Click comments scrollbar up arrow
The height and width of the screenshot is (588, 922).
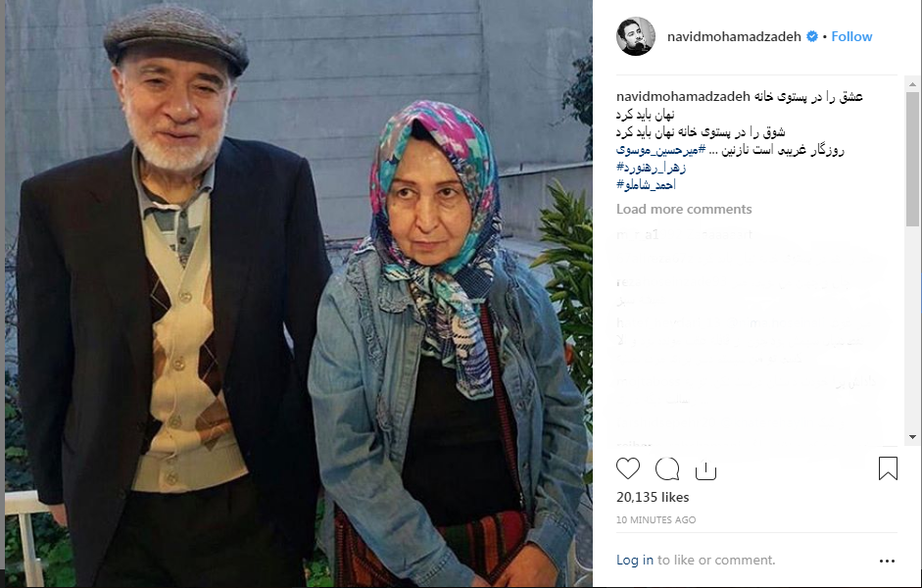pos(912,84)
